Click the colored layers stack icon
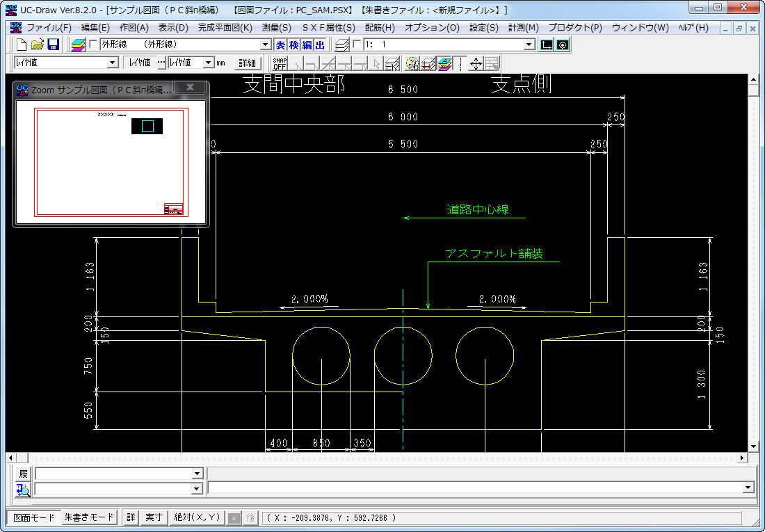This screenshot has width=765, height=532. click(x=79, y=45)
